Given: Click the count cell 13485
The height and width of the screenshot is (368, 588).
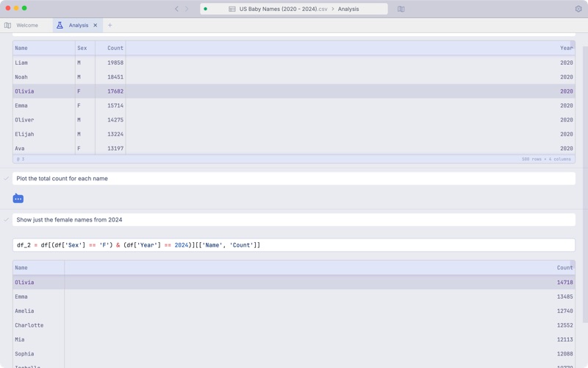Looking at the screenshot, I should 564,297.
